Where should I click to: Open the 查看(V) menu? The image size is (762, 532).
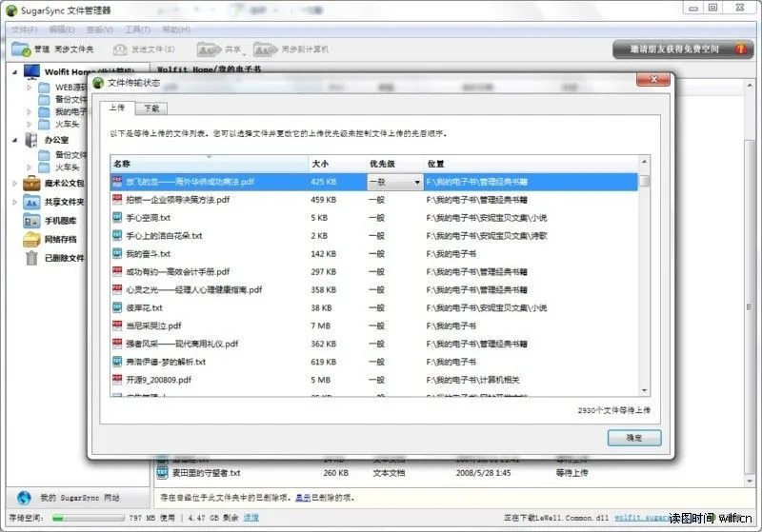[x=100, y=30]
